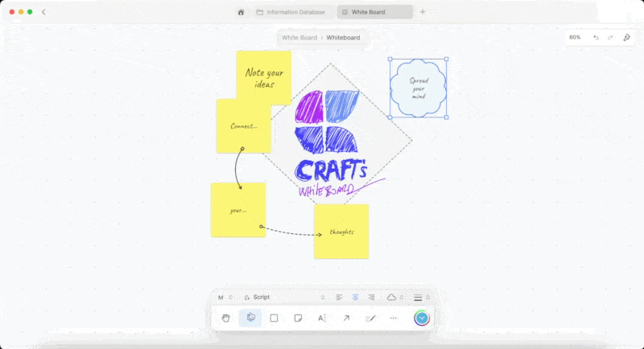Select the text tool
The height and width of the screenshot is (349, 644).
coord(322,318)
